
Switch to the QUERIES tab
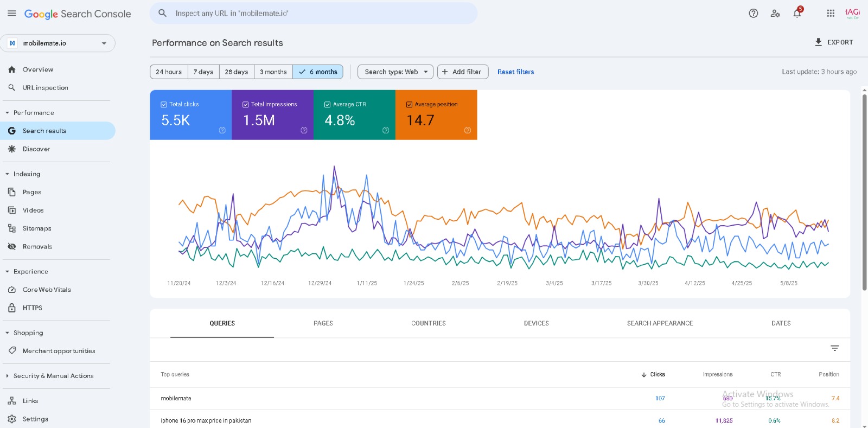222,323
